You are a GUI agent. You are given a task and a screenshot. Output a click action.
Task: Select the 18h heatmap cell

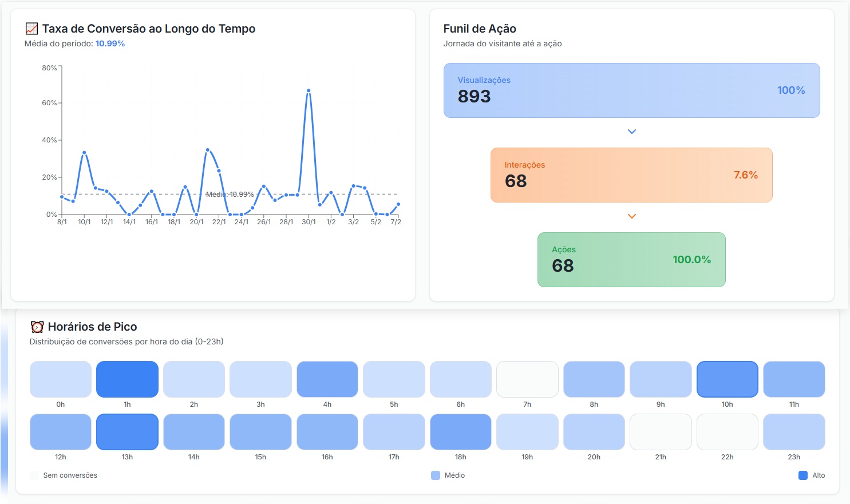(460, 431)
